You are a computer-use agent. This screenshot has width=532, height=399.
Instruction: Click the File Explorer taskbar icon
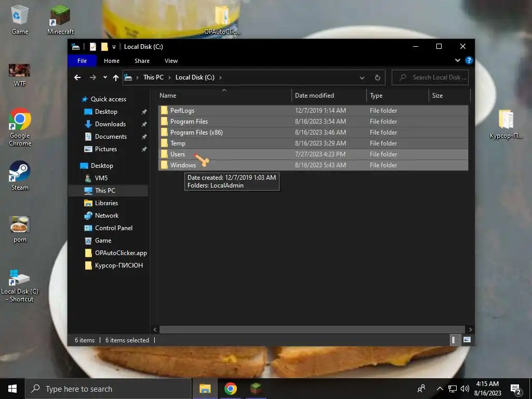pos(205,389)
